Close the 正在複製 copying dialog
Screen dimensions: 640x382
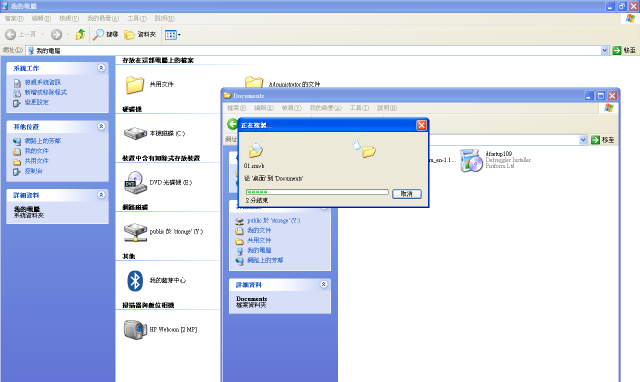421,125
